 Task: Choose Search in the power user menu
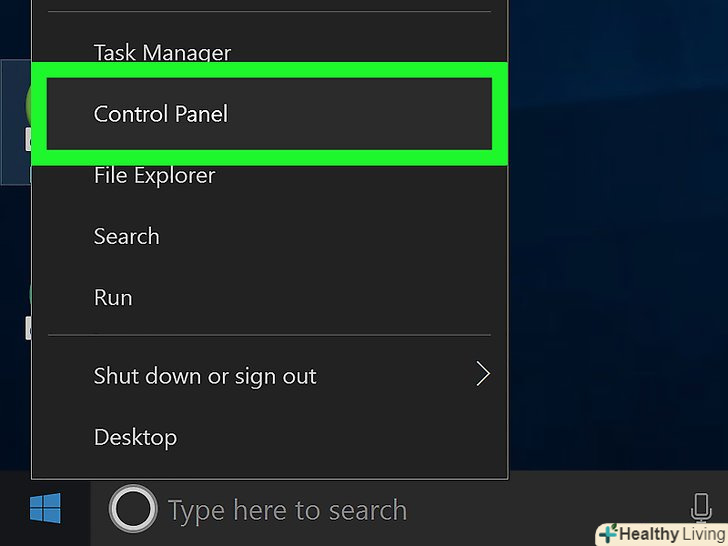[126, 236]
